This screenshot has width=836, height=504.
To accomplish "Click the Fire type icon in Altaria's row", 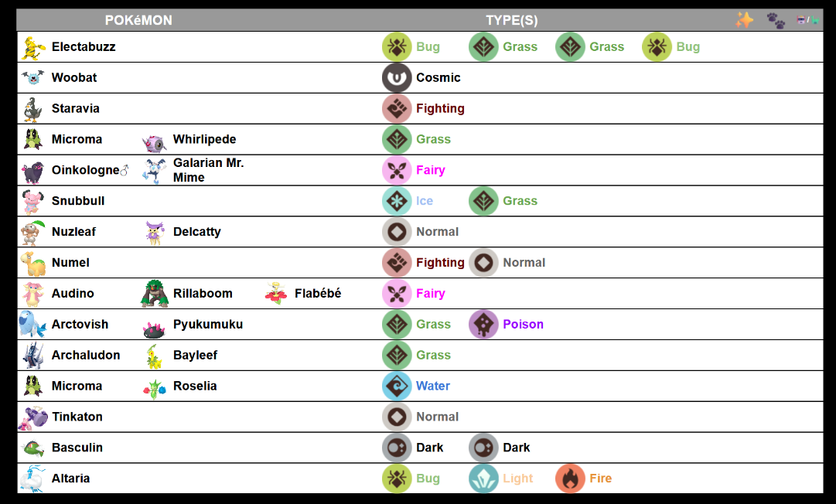I will coord(570,478).
